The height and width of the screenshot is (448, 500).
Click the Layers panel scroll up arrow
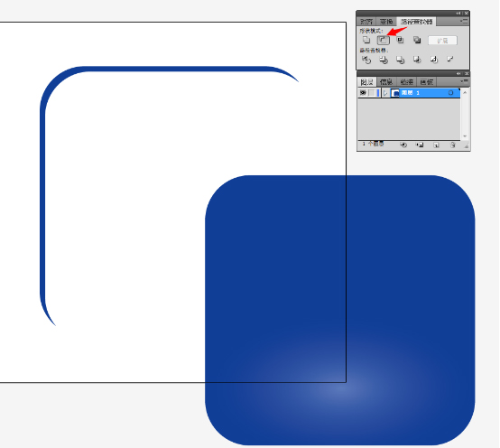coord(465,92)
